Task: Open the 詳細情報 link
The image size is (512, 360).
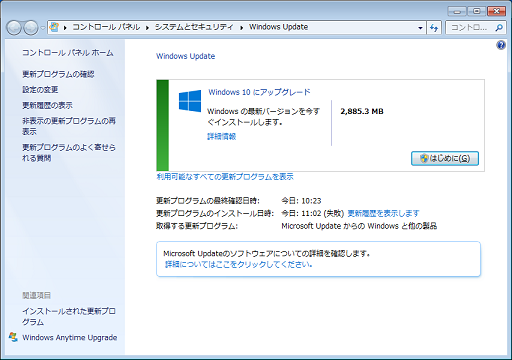Action: coord(222,136)
